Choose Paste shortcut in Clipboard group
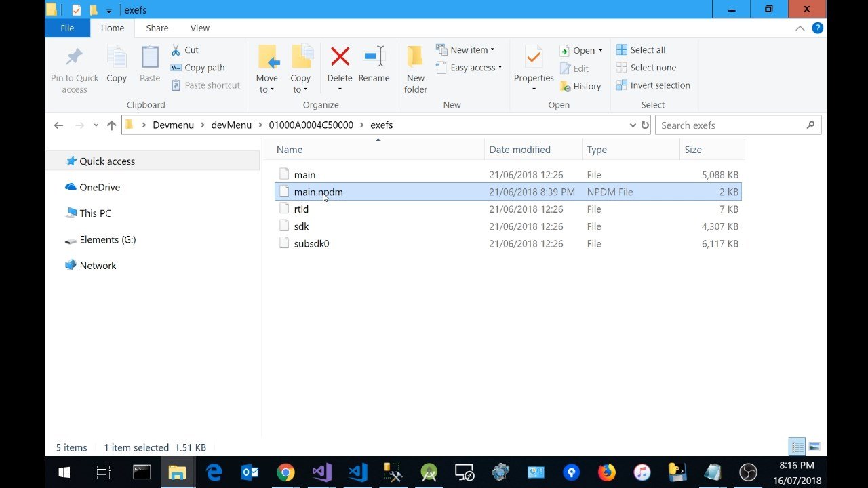Screen dimensions: 868x488 205,85
